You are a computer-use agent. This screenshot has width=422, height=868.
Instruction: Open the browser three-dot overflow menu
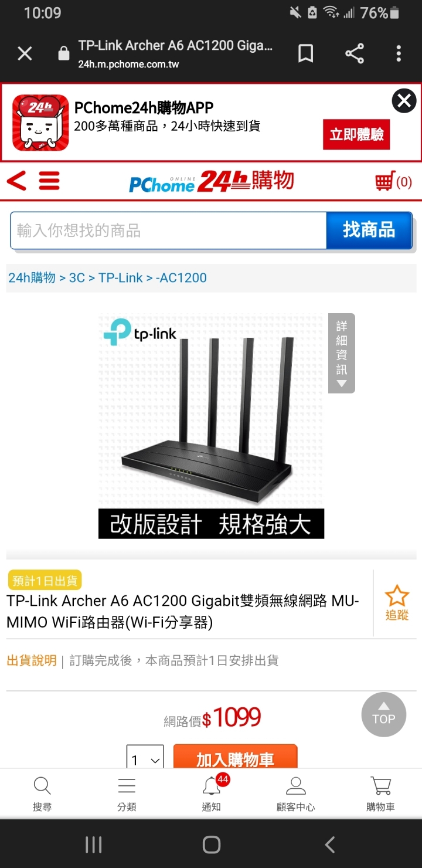point(399,54)
